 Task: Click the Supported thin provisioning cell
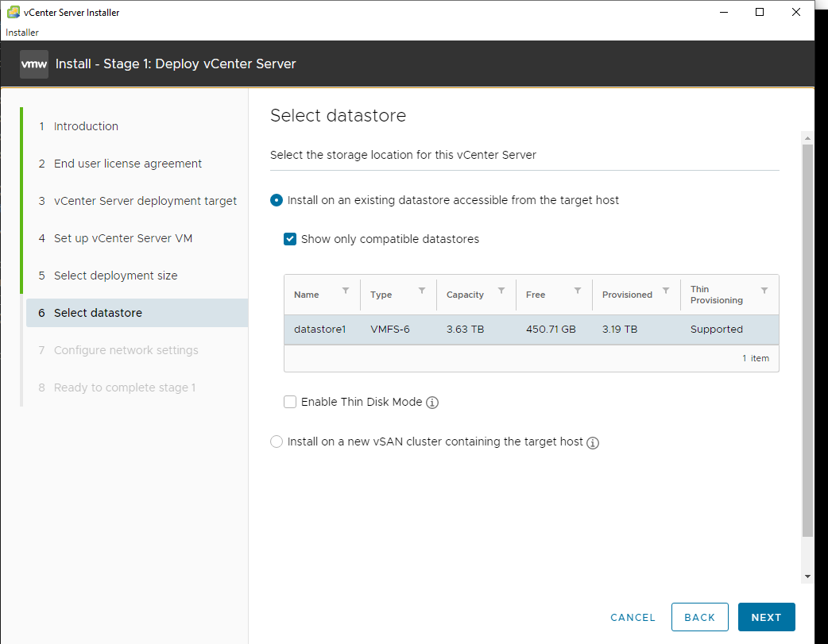[x=717, y=330]
